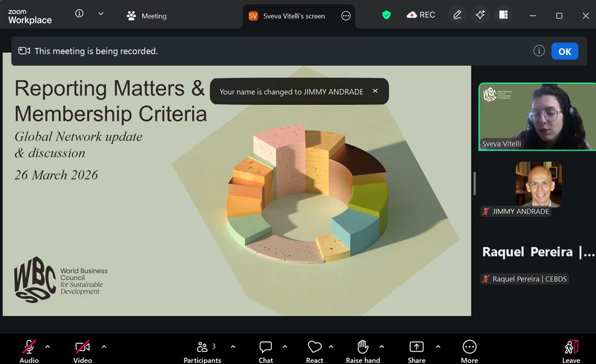The height and width of the screenshot is (364, 596).
Task: Open the React heart menu
Action: point(314,352)
